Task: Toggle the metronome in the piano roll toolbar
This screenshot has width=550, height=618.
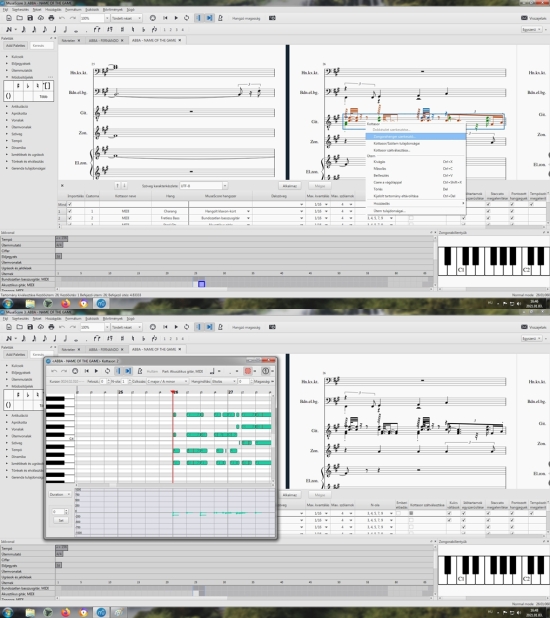Action: pos(140,371)
